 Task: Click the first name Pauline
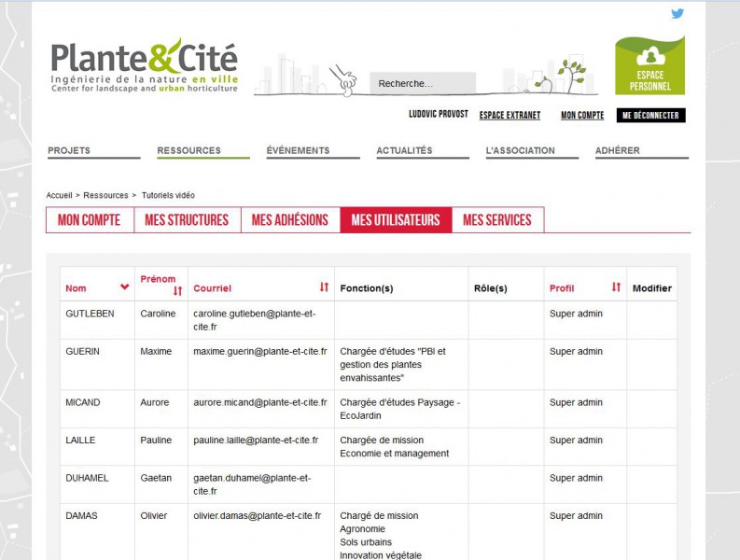pyautogui.click(x=156, y=441)
